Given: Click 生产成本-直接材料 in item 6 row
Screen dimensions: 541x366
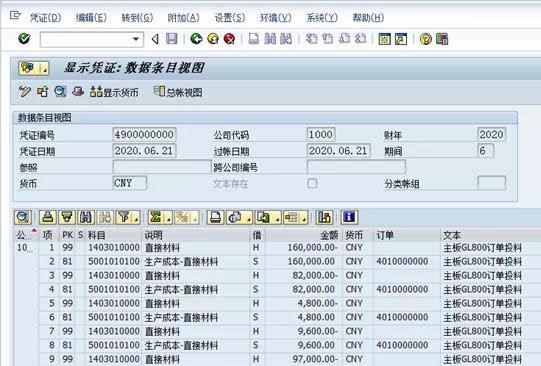Looking at the screenshot, I should point(181,317).
